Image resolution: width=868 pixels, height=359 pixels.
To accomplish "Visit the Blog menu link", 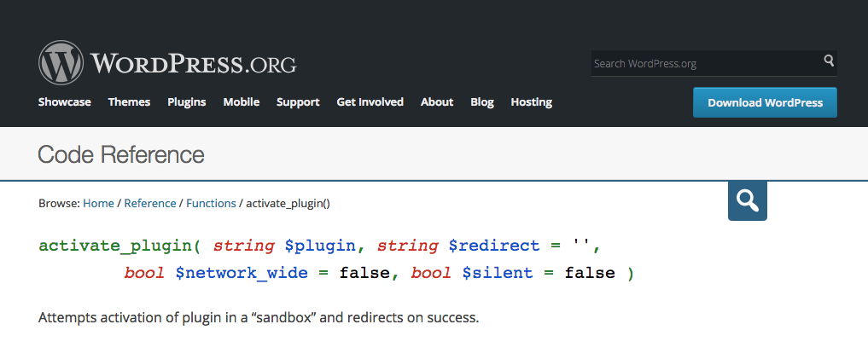I will (482, 102).
